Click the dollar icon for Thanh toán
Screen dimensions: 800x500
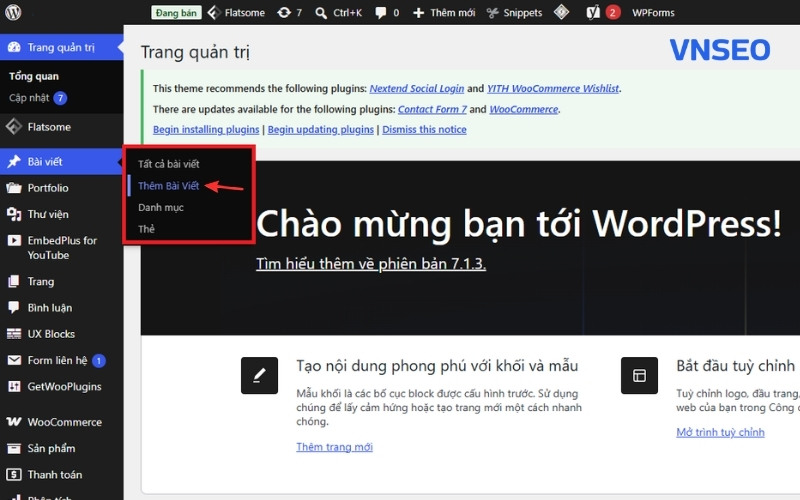point(14,474)
